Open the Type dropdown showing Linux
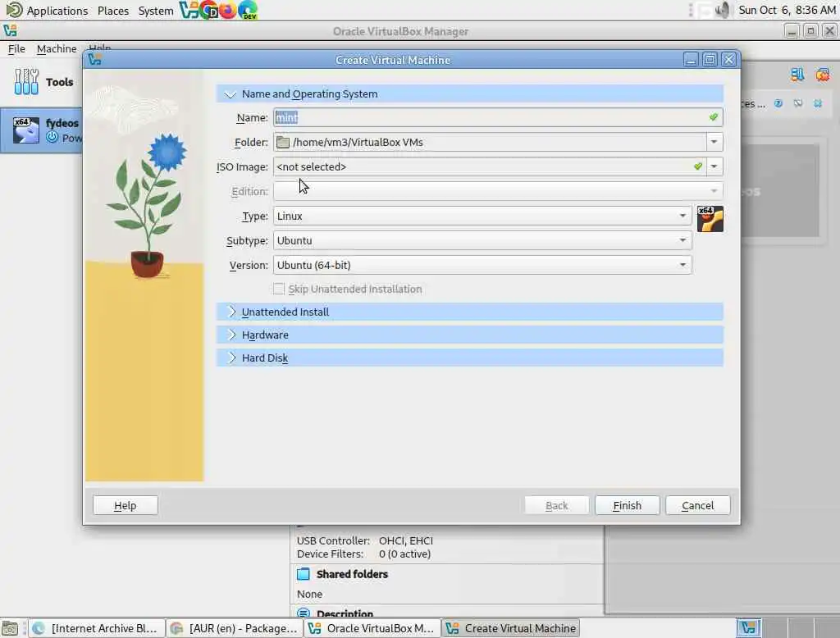The width and height of the screenshot is (840, 638). point(482,216)
